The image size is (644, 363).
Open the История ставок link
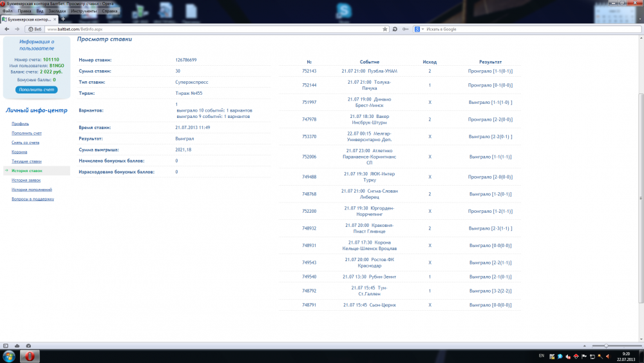(26, 171)
